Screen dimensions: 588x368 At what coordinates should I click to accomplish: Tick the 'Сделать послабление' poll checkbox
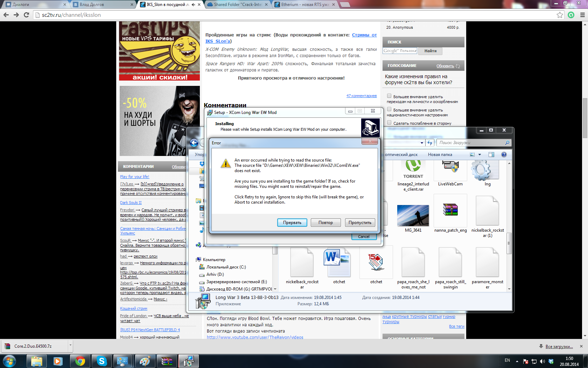tap(389, 122)
